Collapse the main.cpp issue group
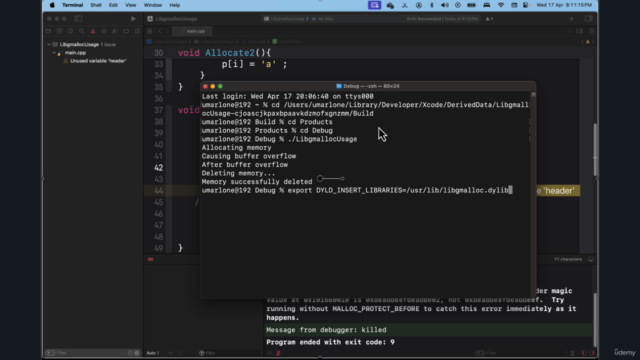Viewport: 640px width, 360px height. tap(54, 53)
